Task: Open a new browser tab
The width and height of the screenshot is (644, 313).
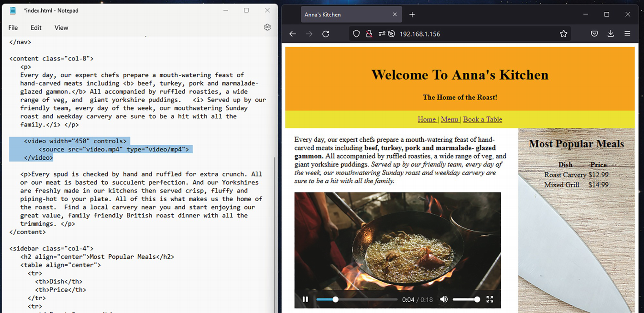Action: click(x=412, y=15)
